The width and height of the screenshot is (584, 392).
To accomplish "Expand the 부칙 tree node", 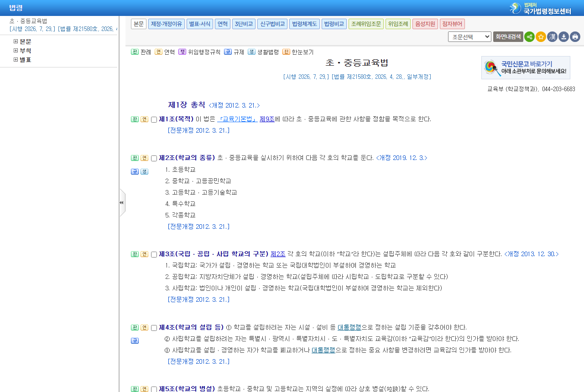I will click(16, 51).
